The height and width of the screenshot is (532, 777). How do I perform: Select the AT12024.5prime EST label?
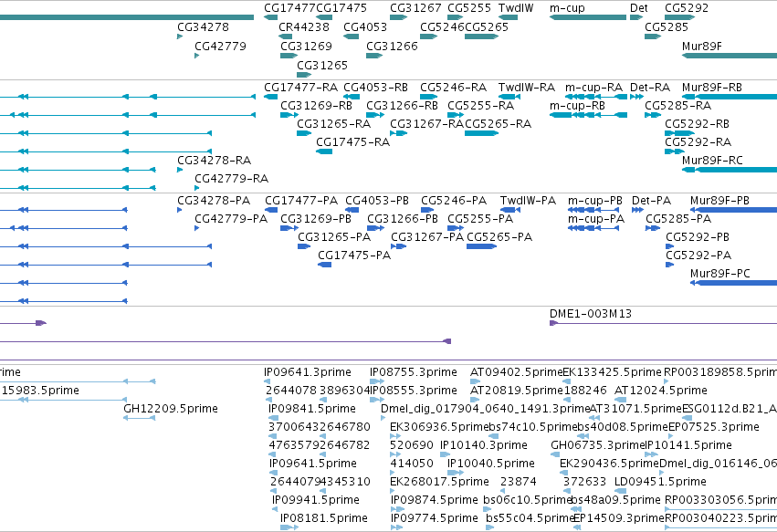pyautogui.click(x=661, y=391)
